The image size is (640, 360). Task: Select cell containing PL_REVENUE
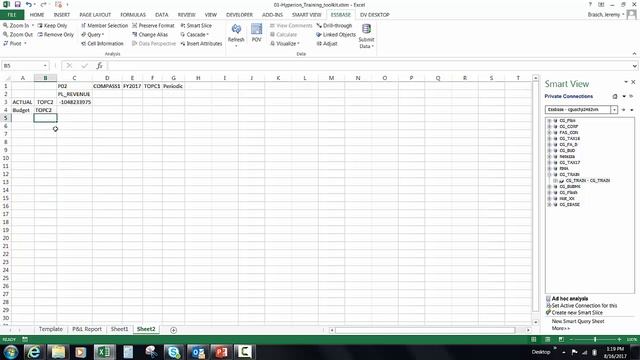74,94
